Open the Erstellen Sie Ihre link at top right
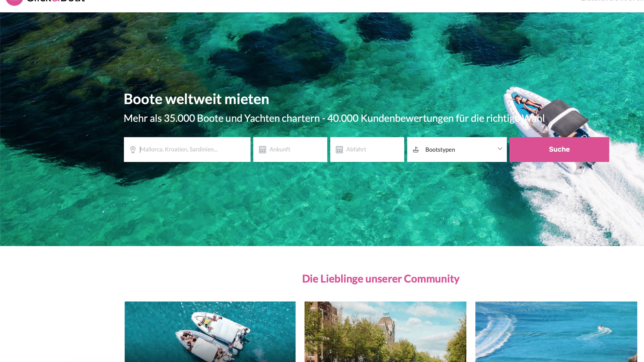Image resolution: width=644 pixels, height=362 pixels. click(x=612, y=1)
